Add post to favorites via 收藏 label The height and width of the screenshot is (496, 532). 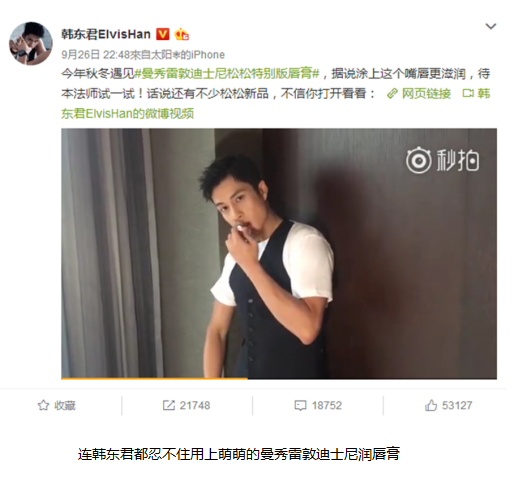(65, 405)
